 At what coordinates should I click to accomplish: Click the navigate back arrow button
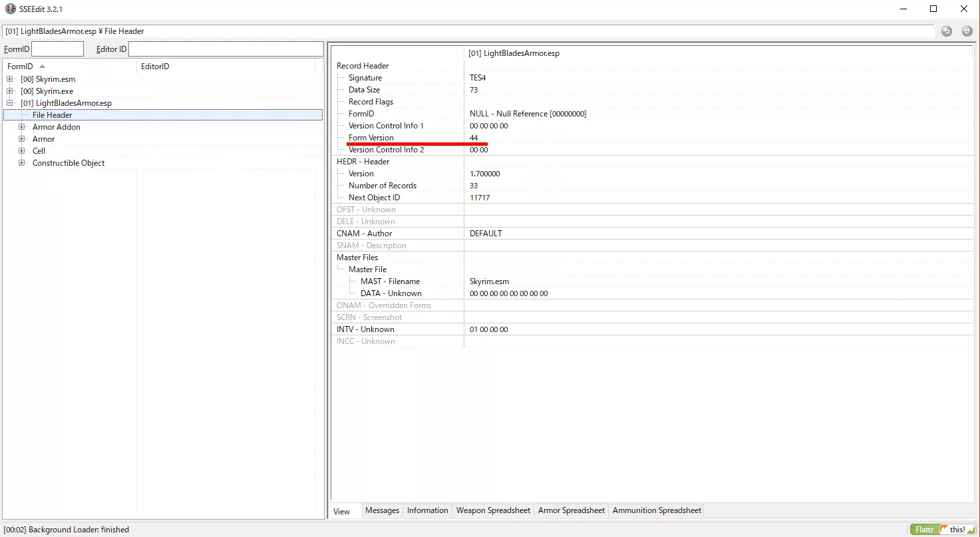(946, 31)
